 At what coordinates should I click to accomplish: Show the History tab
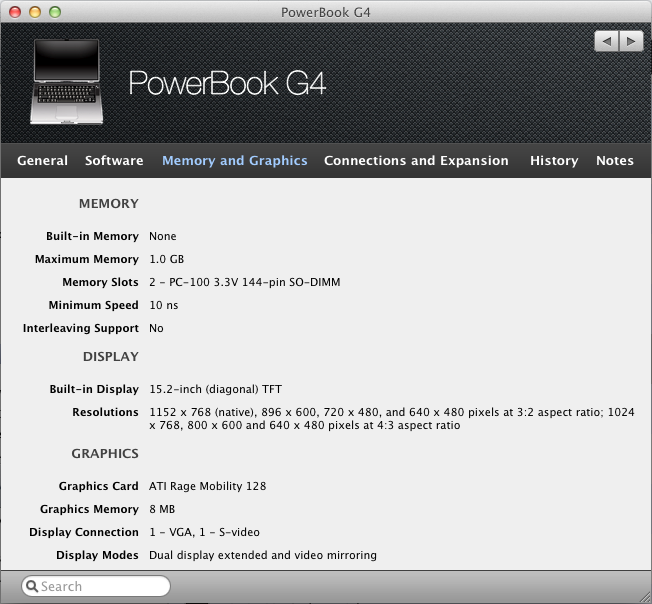(554, 160)
